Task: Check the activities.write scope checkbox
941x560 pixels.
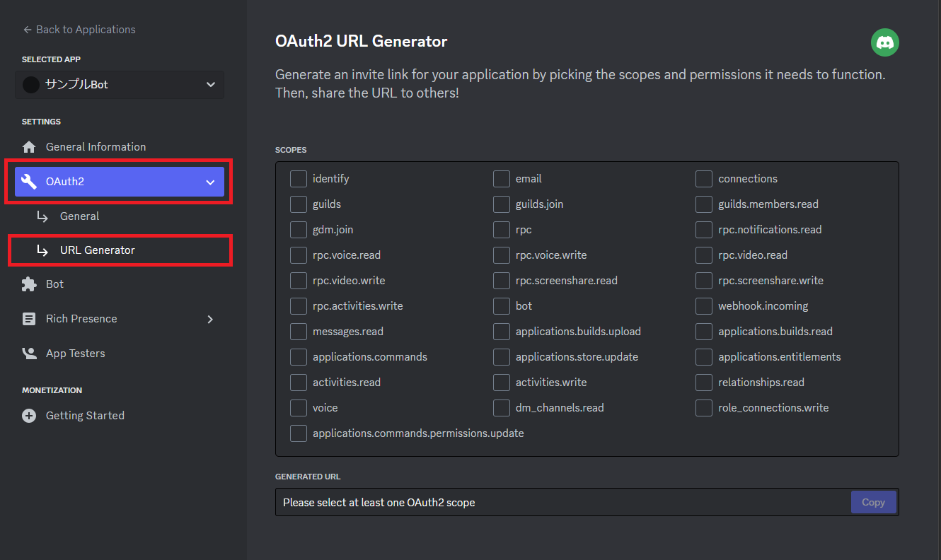Action: [x=502, y=383]
